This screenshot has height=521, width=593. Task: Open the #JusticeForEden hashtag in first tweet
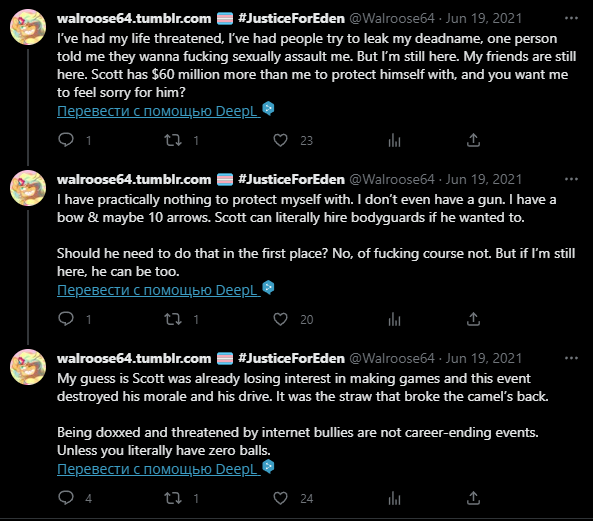coord(291,19)
